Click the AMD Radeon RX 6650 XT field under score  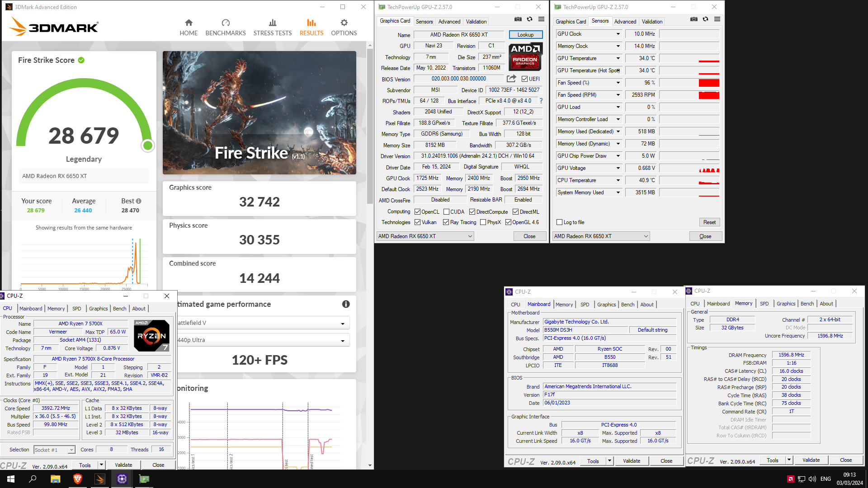pyautogui.click(x=84, y=176)
